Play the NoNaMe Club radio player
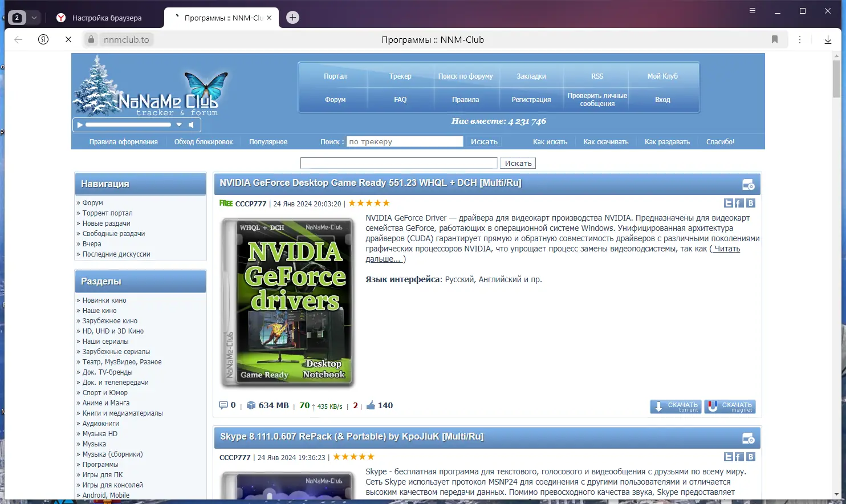This screenshot has width=846, height=504. point(80,124)
